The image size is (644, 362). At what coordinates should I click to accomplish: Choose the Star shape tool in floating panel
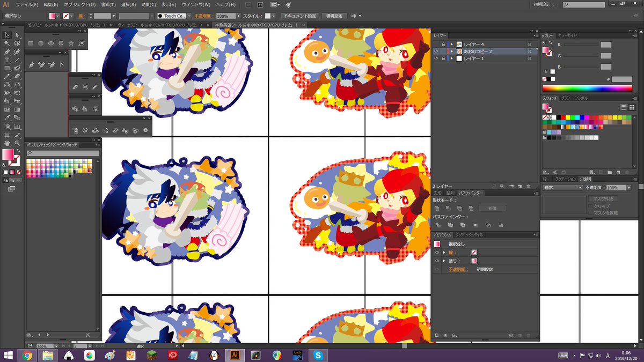[71, 43]
